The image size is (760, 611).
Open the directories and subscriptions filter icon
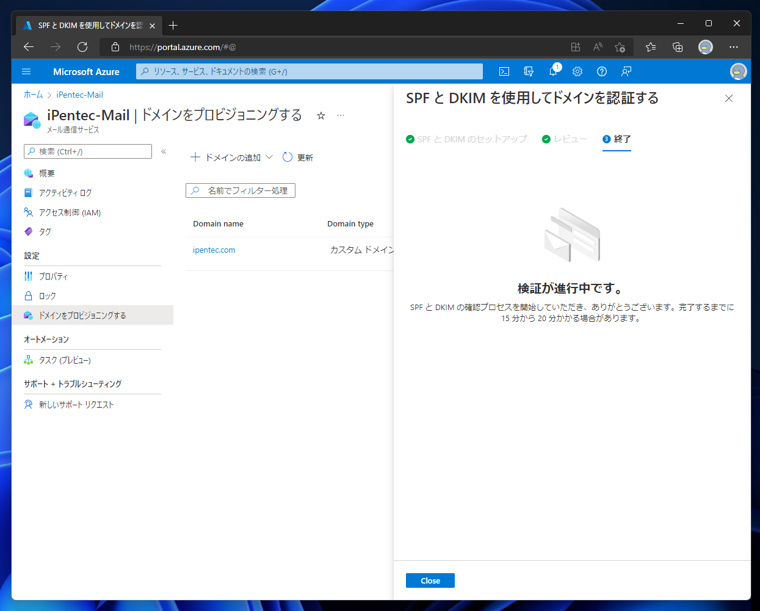(x=528, y=72)
